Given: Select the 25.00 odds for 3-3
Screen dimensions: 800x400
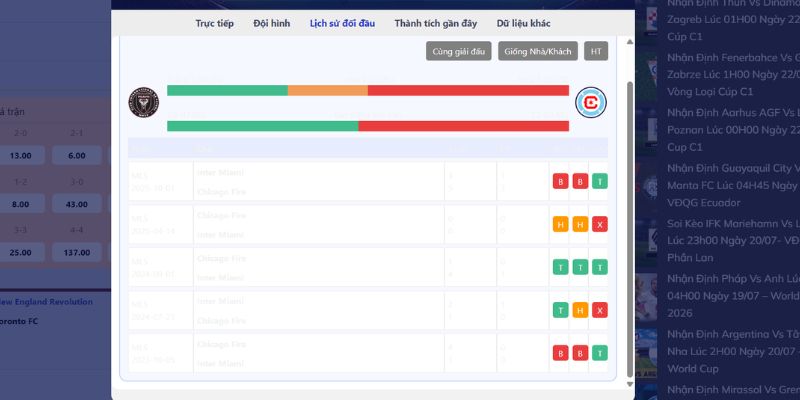Looking at the screenshot, I should [20, 253].
